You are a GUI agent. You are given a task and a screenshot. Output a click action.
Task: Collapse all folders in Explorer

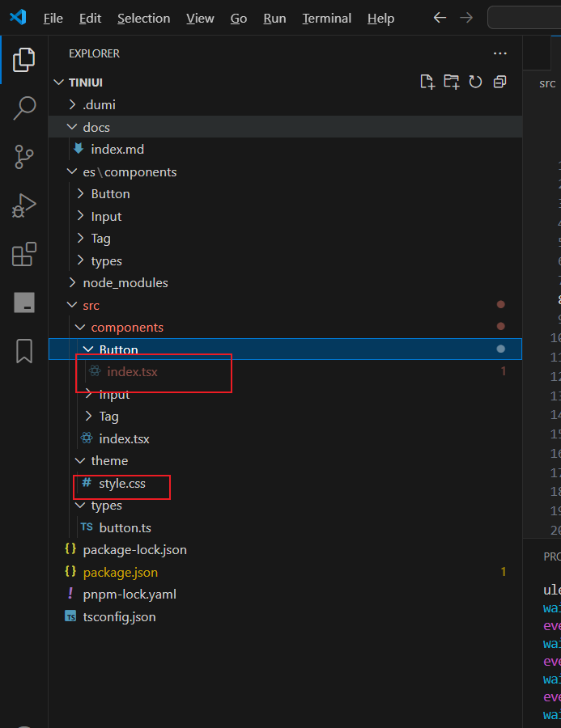pyautogui.click(x=499, y=82)
